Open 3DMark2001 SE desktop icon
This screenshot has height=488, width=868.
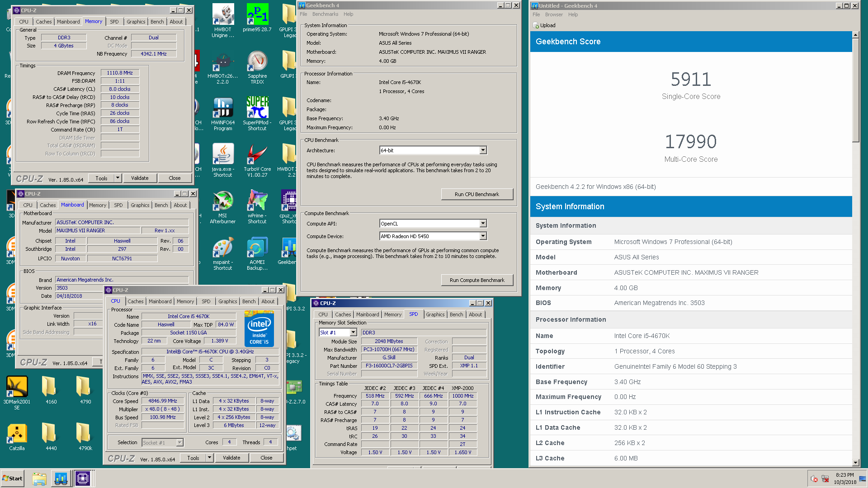point(17,393)
